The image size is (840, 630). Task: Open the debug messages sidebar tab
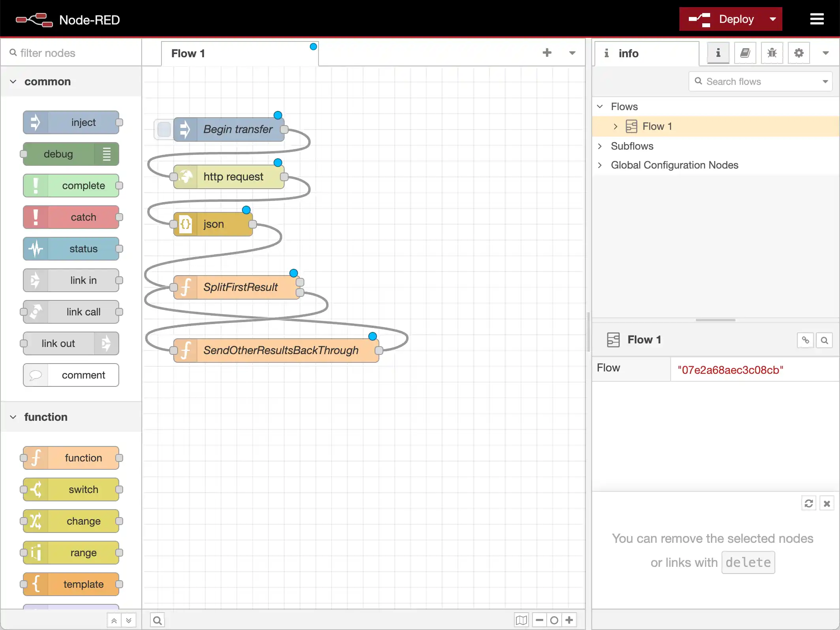click(772, 53)
